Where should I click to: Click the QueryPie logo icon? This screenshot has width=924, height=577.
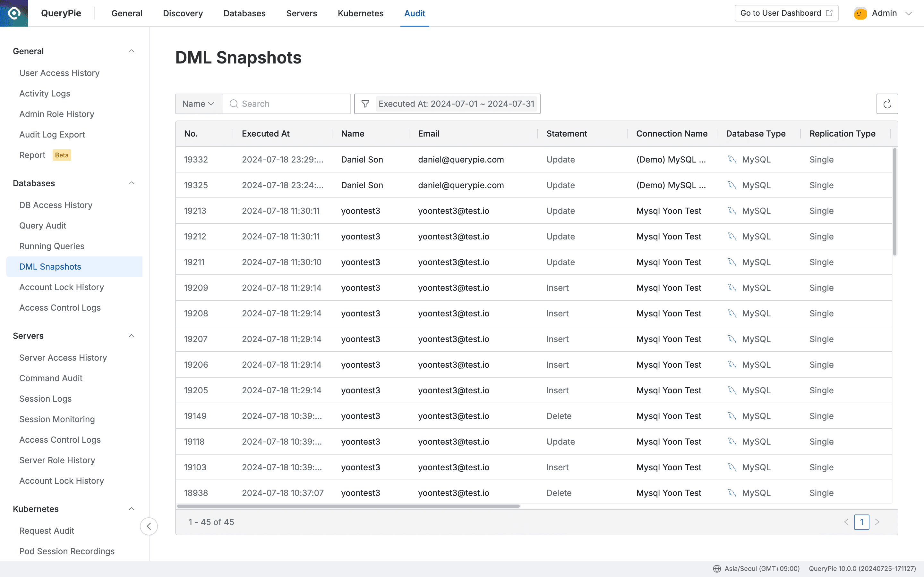[14, 13]
